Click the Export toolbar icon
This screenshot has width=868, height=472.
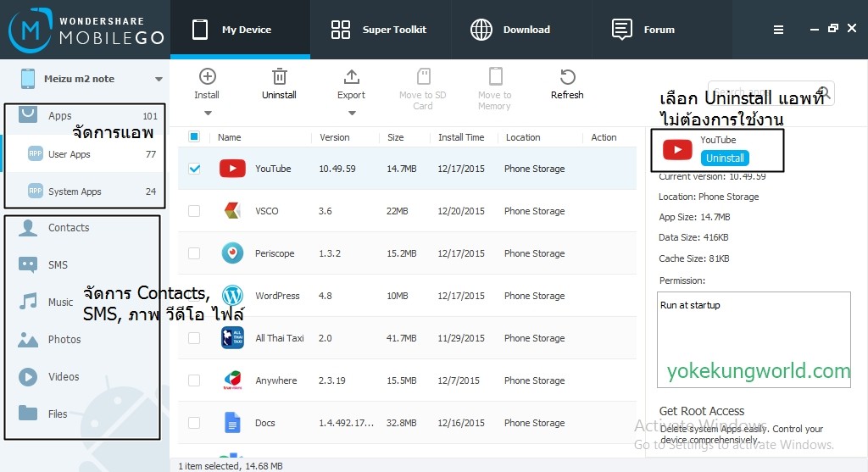click(x=351, y=76)
